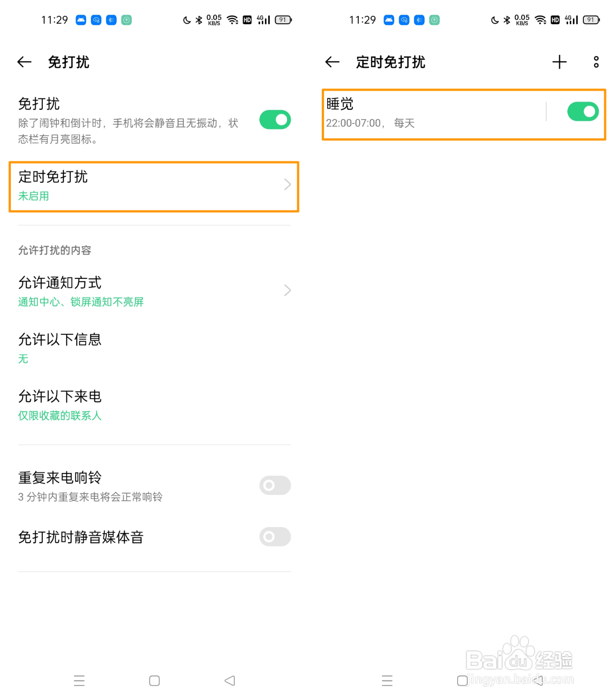This screenshot has height=700, width=607.
Task: Tap left screen home square icon
Action: point(154,680)
